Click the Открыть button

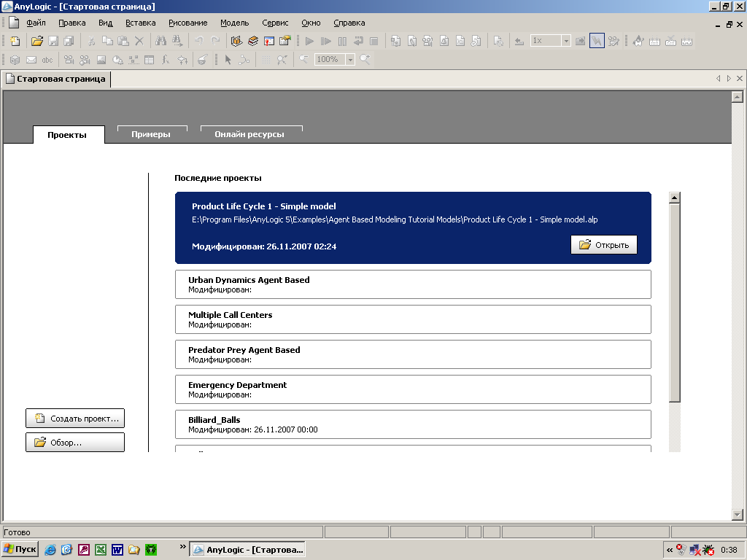coord(603,245)
